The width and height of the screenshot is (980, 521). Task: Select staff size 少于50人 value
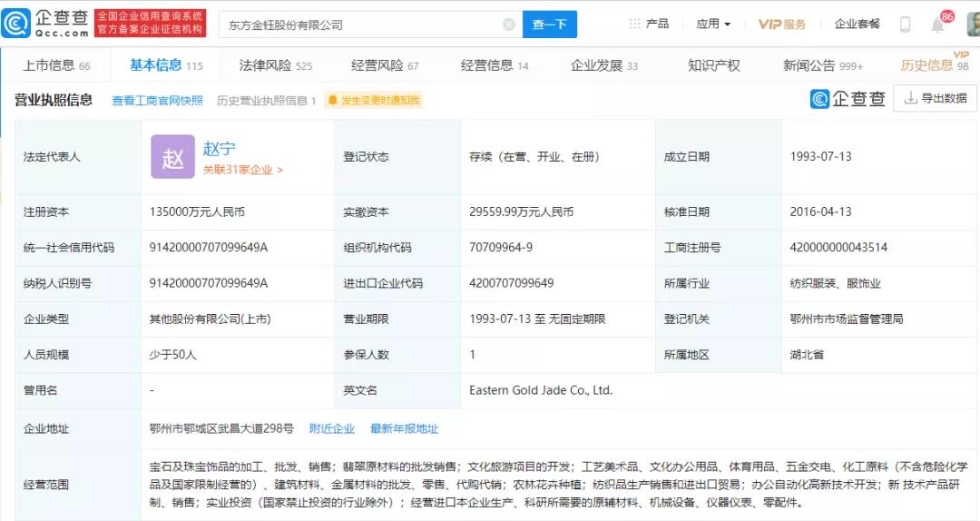(x=172, y=355)
